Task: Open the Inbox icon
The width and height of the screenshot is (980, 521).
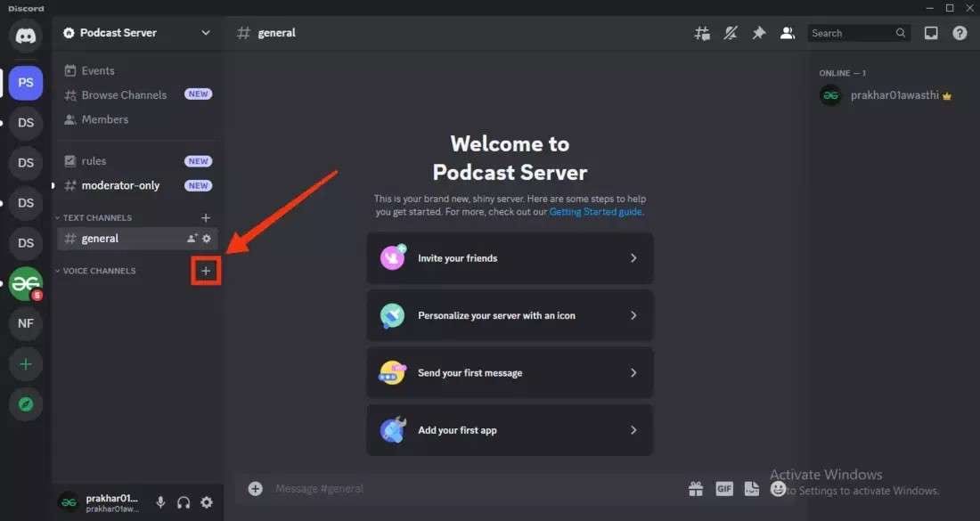Action: (x=931, y=33)
